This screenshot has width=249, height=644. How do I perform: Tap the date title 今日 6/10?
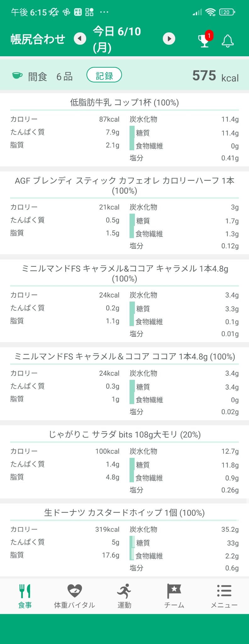[x=117, y=39]
